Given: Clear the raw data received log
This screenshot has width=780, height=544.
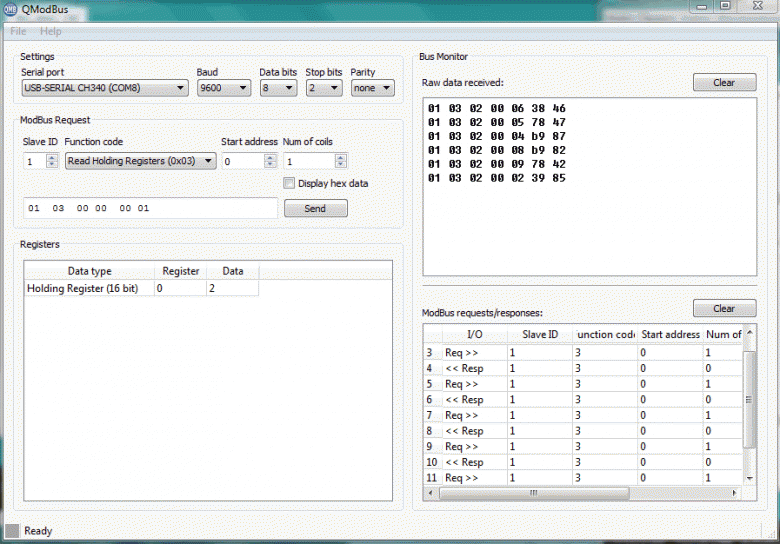Looking at the screenshot, I should (x=724, y=83).
